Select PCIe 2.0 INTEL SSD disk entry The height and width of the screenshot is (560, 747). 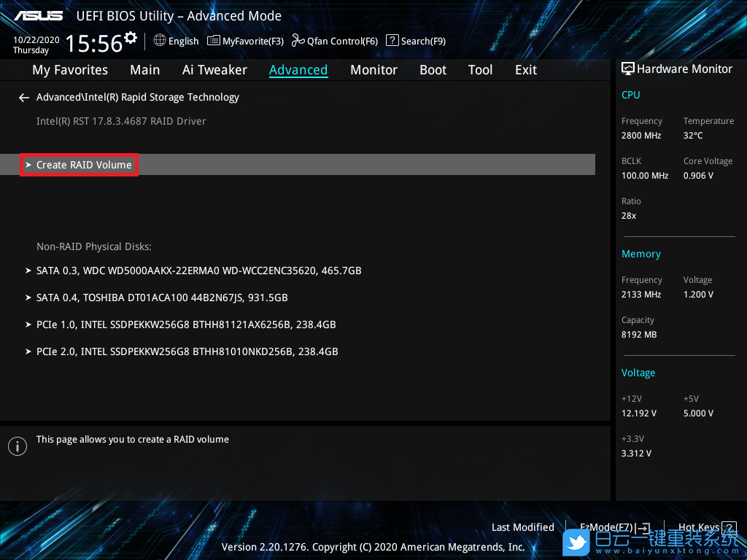[187, 351]
